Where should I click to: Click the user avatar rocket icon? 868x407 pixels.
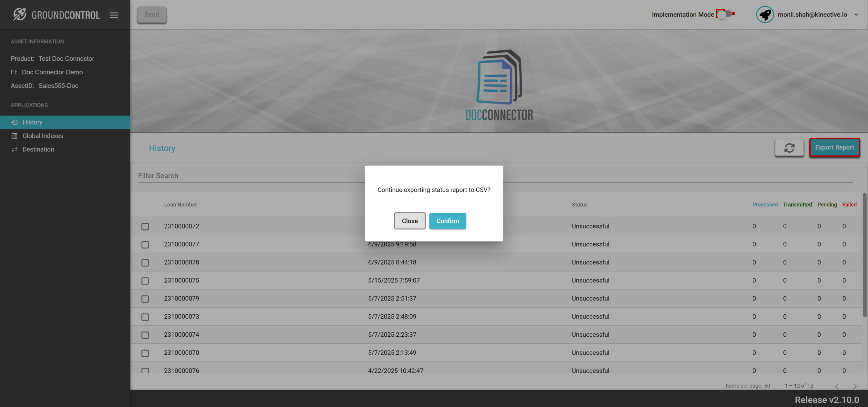pos(765,15)
